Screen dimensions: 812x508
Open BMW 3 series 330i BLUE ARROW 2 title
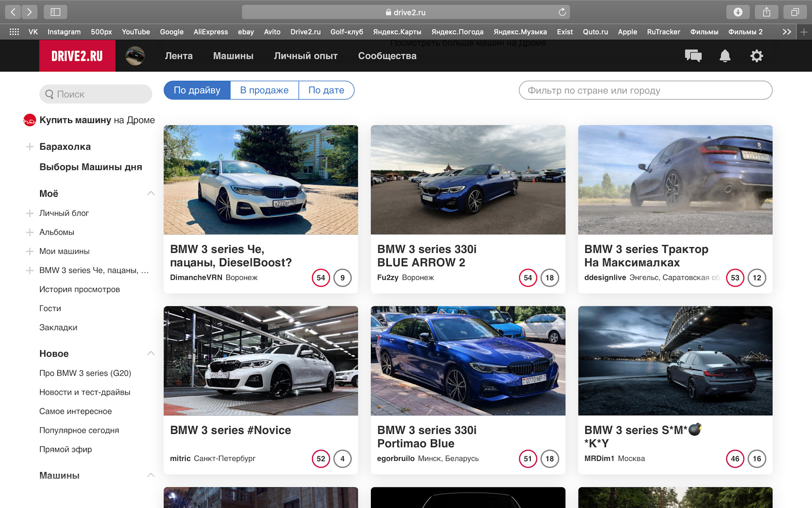coord(427,256)
